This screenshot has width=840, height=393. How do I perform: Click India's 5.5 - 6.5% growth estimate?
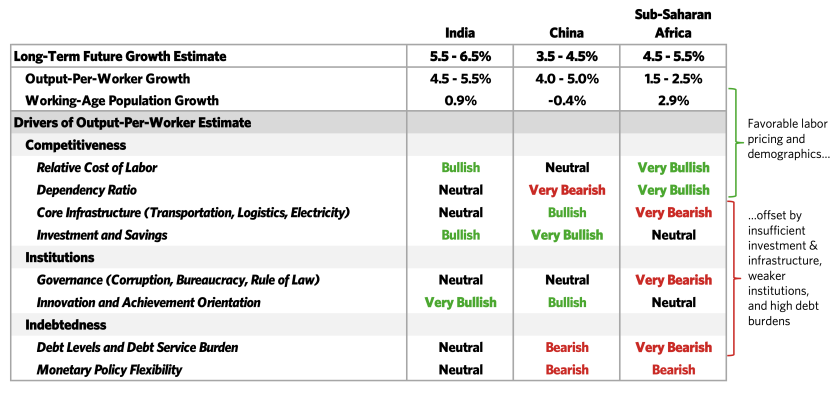tap(460, 56)
